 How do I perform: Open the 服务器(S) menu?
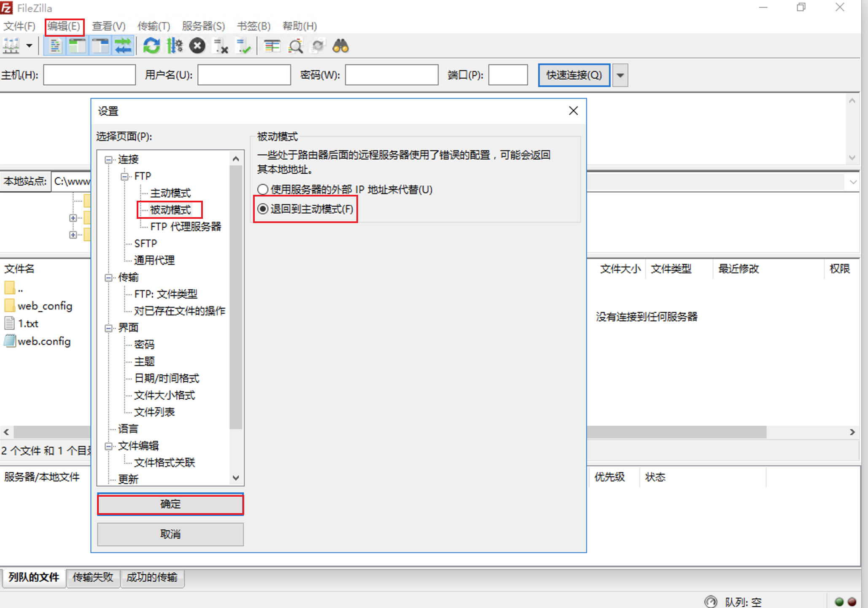pyautogui.click(x=203, y=26)
